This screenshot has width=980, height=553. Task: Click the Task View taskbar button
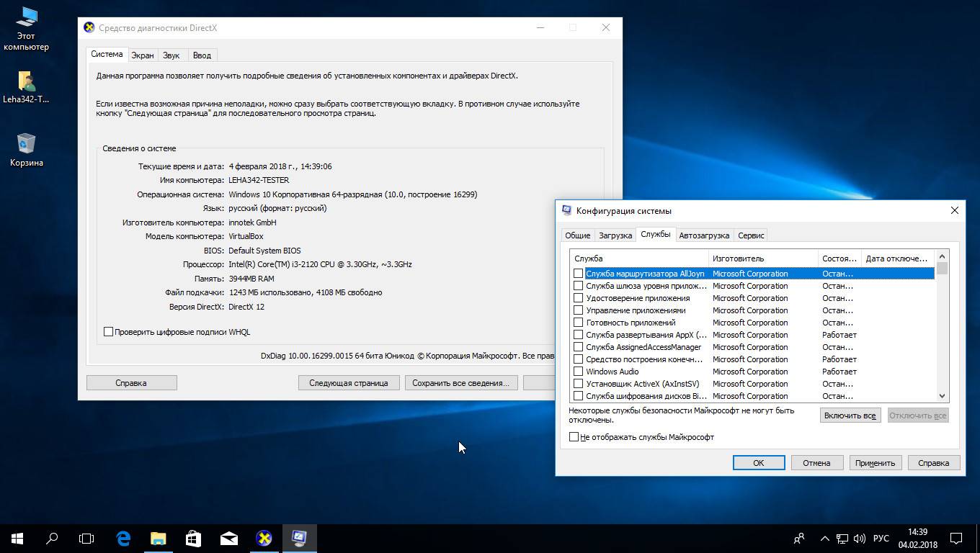pyautogui.click(x=86, y=538)
